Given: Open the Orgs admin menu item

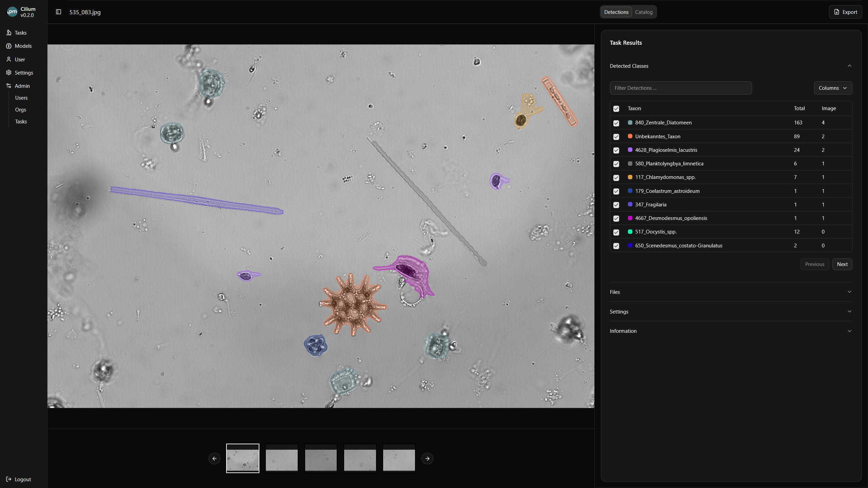Looking at the screenshot, I should click(x=21, y=110).
